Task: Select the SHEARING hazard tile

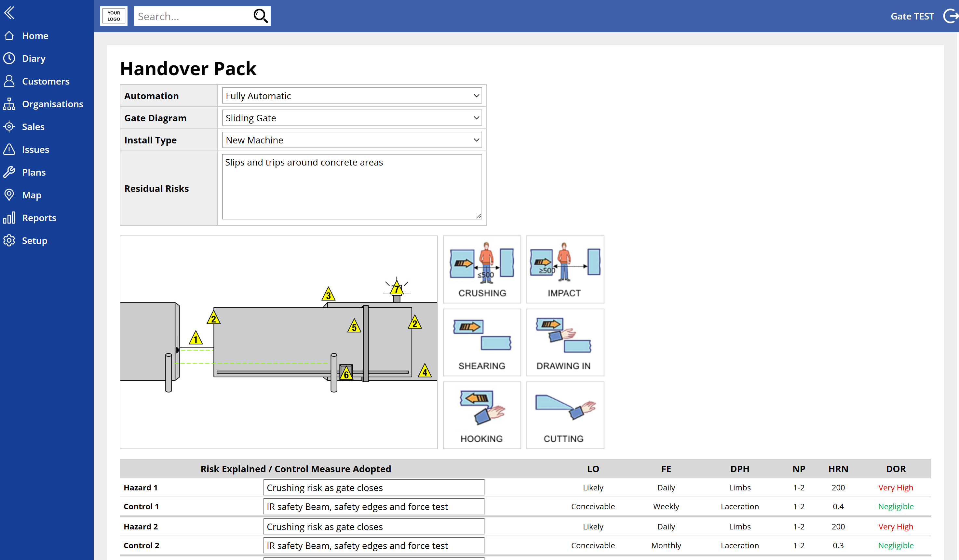Action: pyautogui.click(x=482, y=342)
